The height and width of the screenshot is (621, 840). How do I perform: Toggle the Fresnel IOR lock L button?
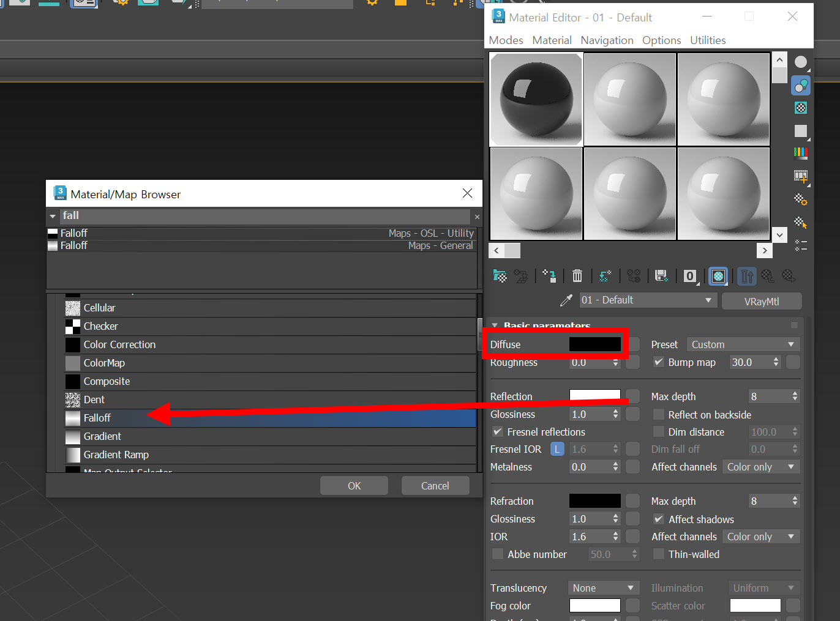[557, 449]
